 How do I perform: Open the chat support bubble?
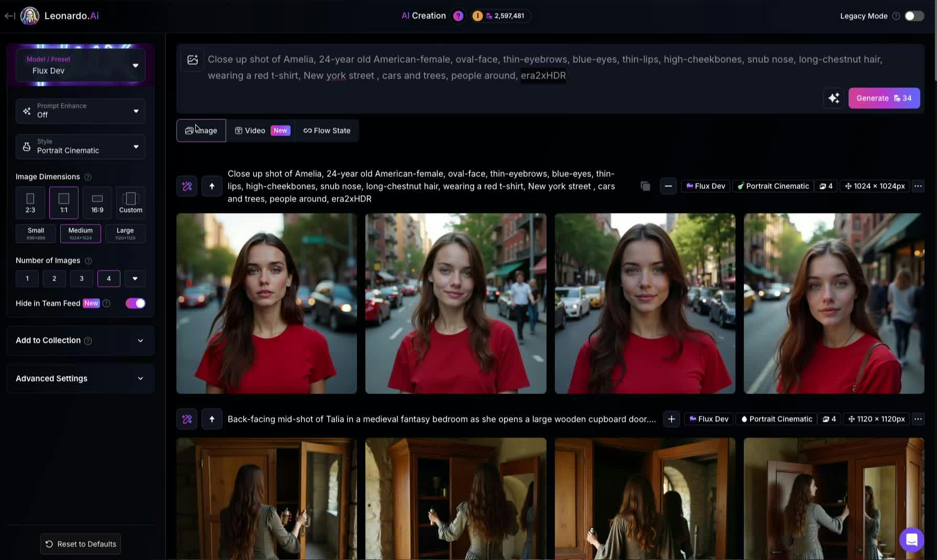(x=911, y=540)
